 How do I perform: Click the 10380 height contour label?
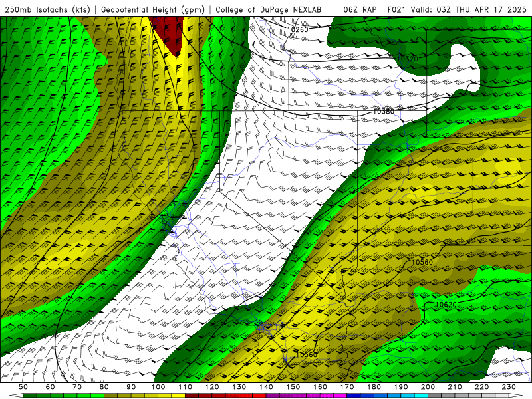384,111
